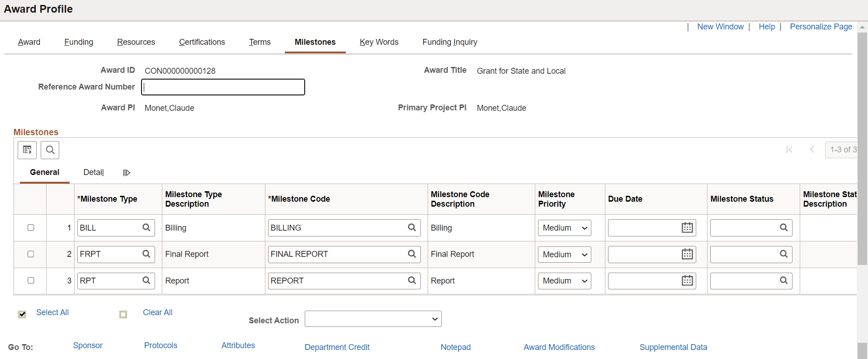The width and height of the screenshot is (868, 359).
Task: Expand the Select Action dropdown
Action: pyautogui.click(x=373, y=319)
